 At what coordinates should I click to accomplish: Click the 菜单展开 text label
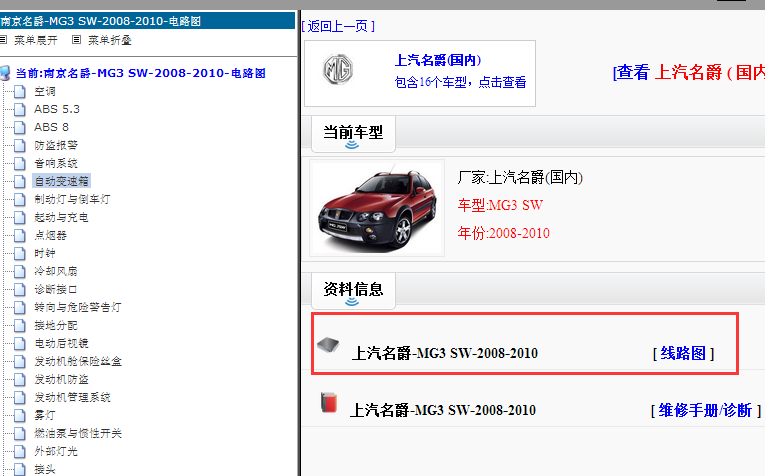tap(36, 40)
